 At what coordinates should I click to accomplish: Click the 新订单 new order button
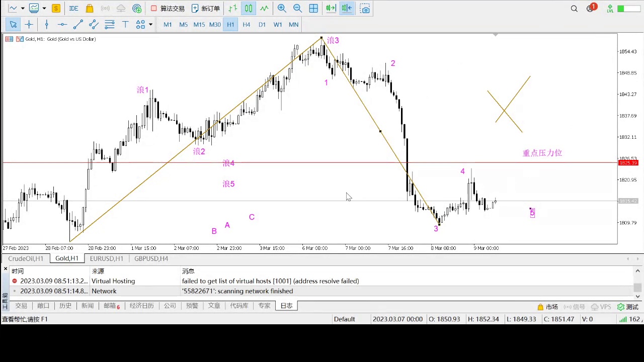[x=206, y=9]
